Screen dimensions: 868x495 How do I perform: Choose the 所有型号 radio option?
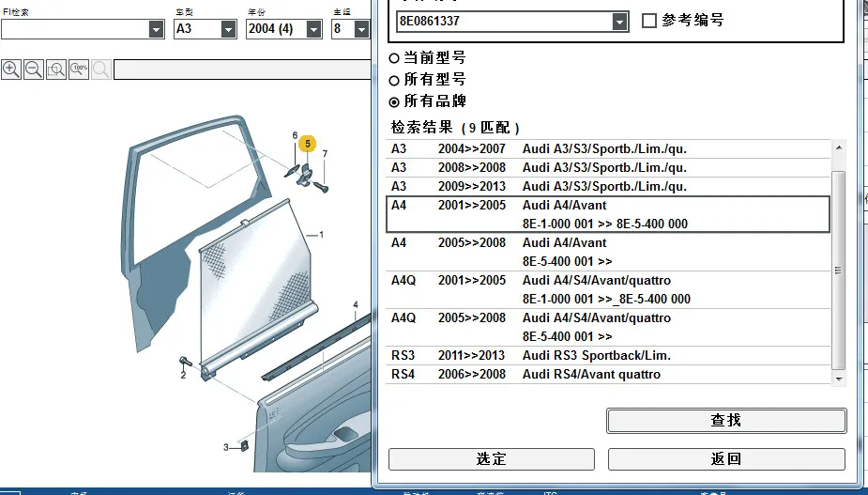[x=394, y=81]
